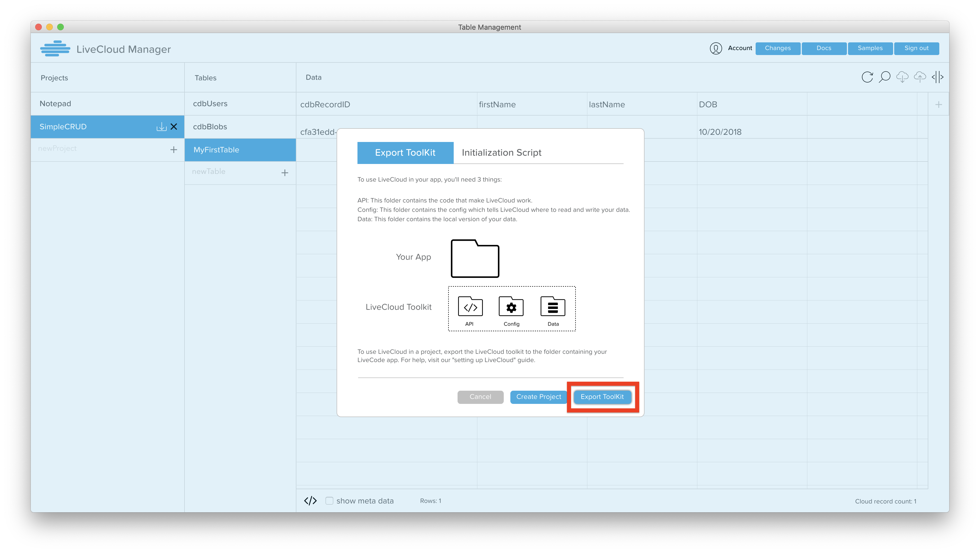This screenshot has width=980, height=553.
Task: Click the lastName column header
Action: (x=642, y=104)
